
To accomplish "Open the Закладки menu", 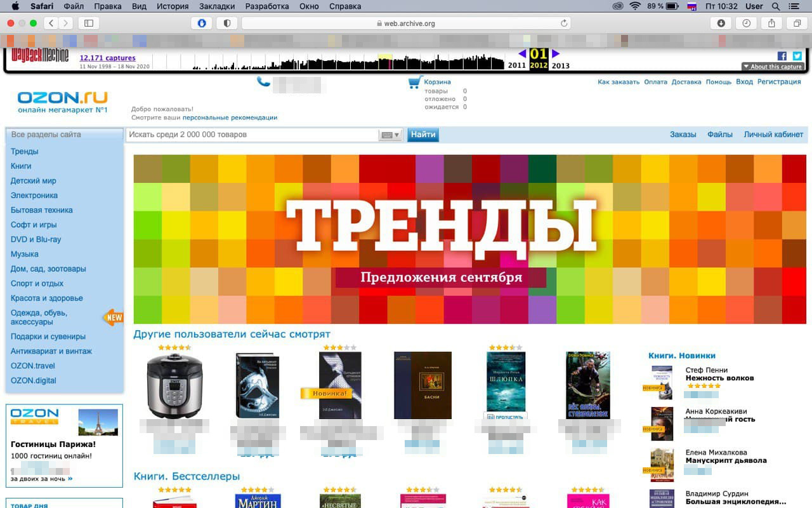I will click(218, 6).
